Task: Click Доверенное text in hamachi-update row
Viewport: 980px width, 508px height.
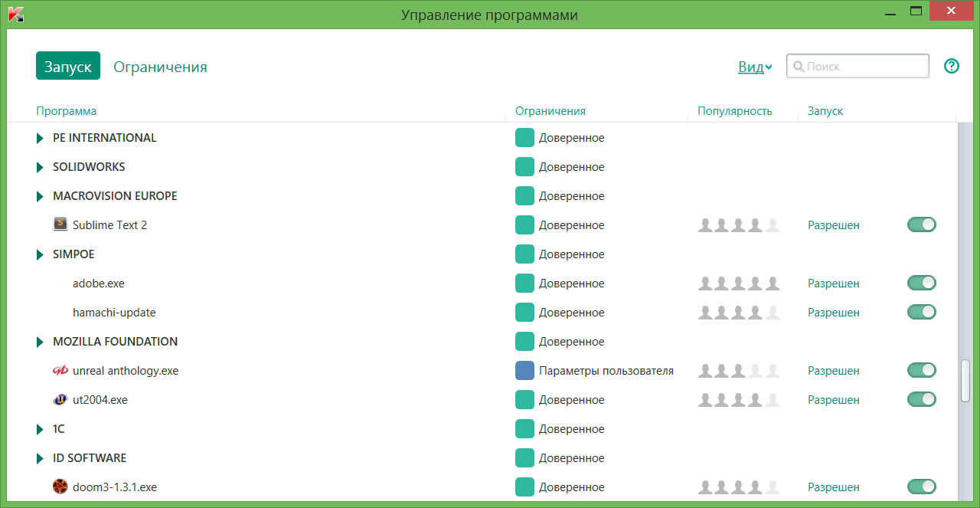Action: 572,313
